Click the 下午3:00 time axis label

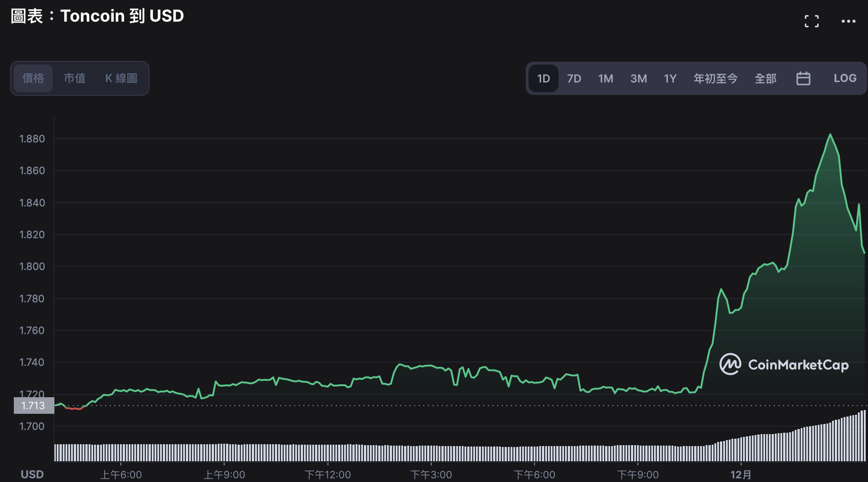click(431, 475)
